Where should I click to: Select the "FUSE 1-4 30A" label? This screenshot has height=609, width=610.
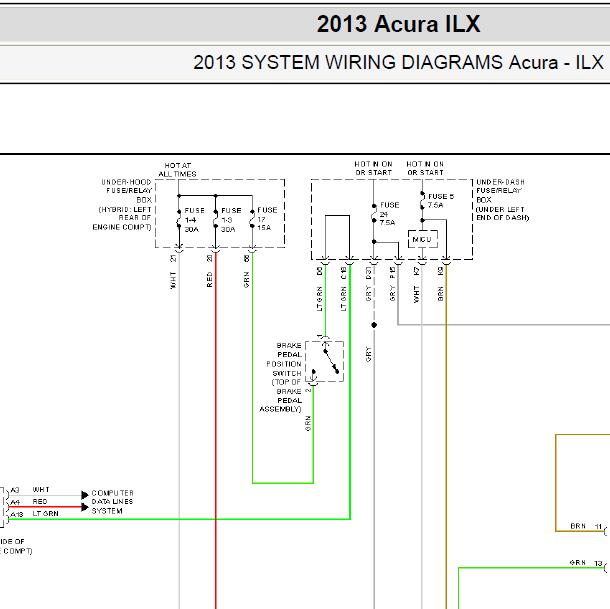coord(194,220)
